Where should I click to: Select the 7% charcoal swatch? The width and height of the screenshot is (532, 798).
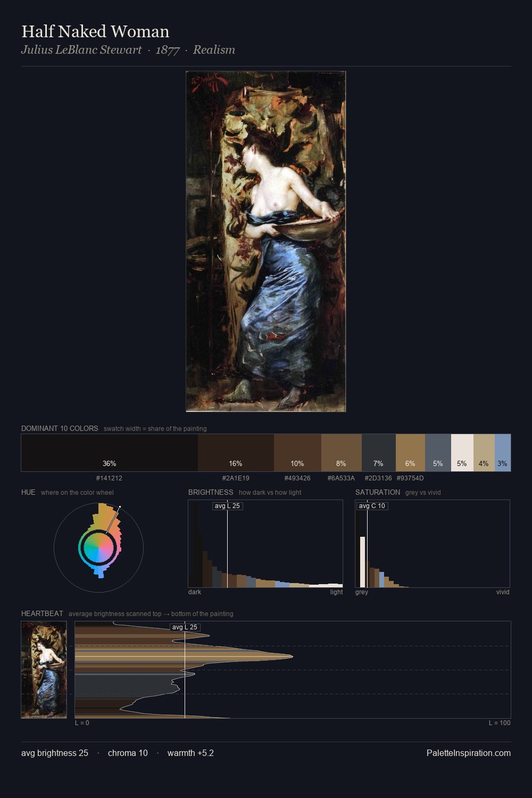pos(379,453)
